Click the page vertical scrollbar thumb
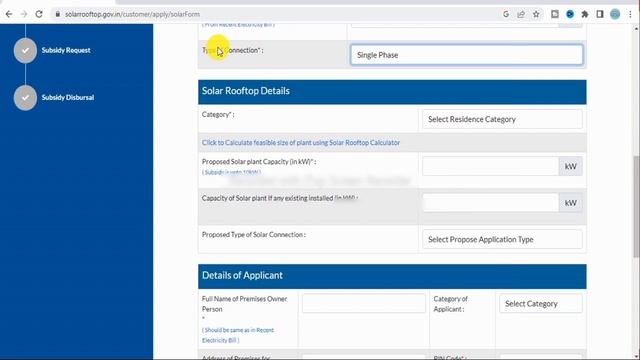Image resolution: width=640 pixels, height=360 pixels. pos(636,206)
